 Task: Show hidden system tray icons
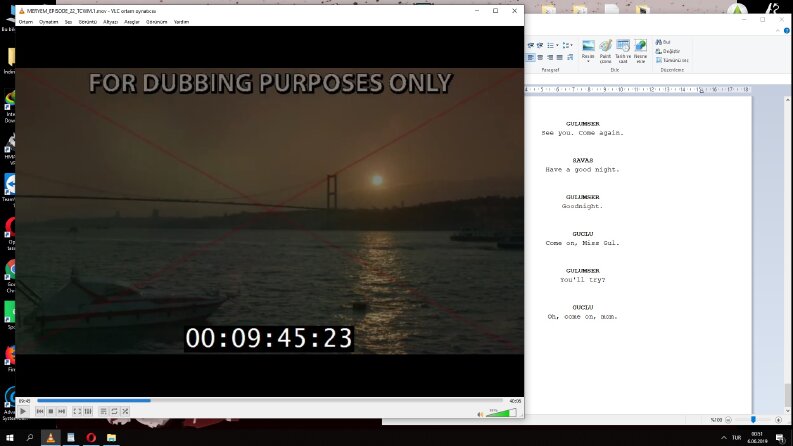tap(724, 438)
